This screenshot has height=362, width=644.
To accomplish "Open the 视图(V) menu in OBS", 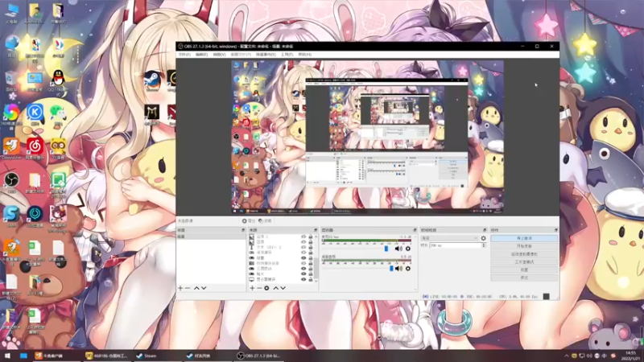I will 219,54.
